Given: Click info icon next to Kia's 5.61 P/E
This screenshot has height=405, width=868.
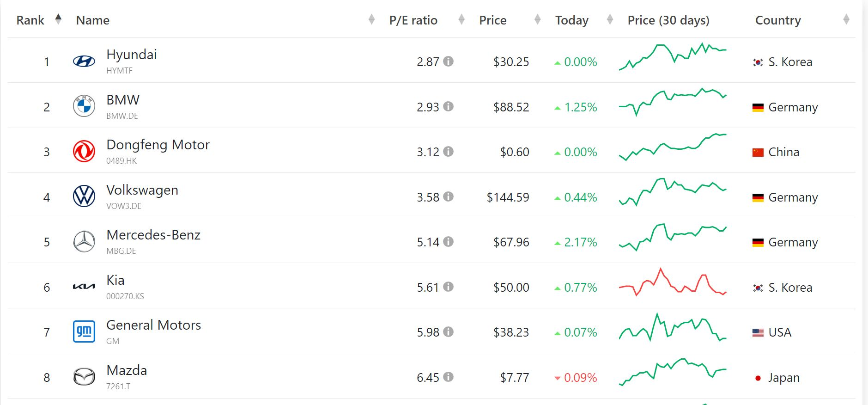Looking at the screenshot, I should tap(448, 287).
